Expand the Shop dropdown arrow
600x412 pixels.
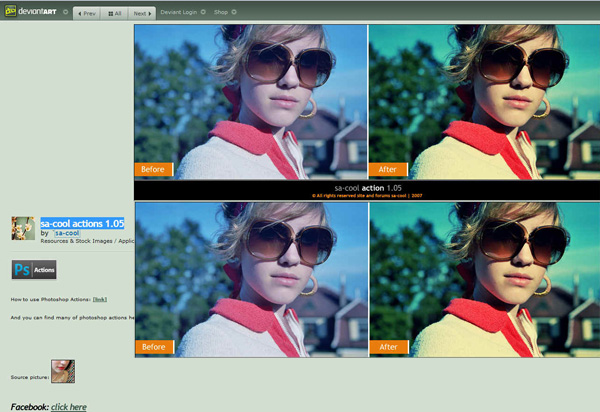tap(234, 12)
